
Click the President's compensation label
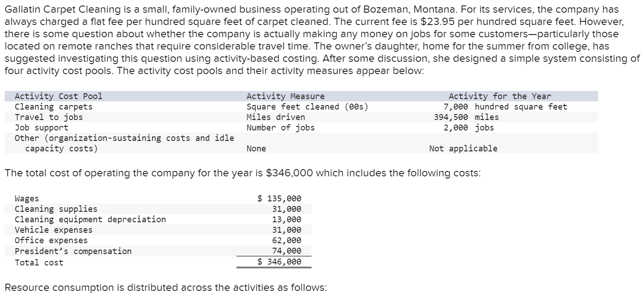coord(73,251)
